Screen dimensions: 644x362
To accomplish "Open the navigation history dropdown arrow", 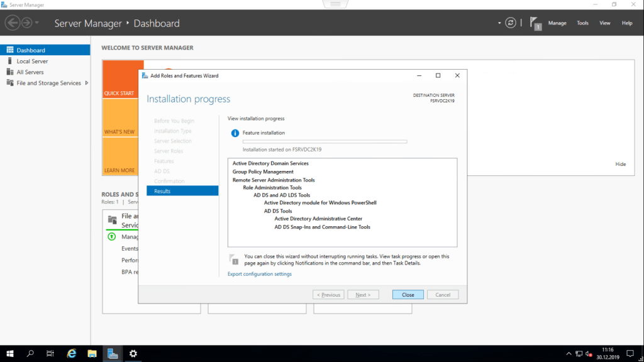I will [37, 23].
